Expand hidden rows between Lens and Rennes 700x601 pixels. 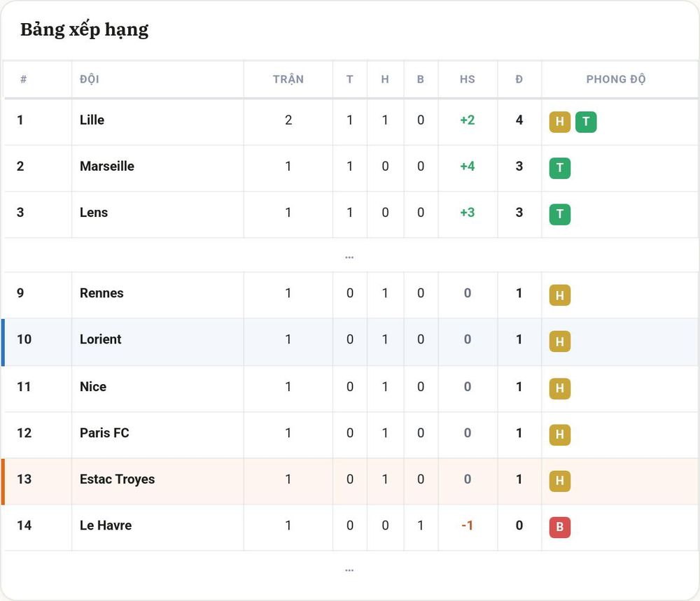pos(349,255)
